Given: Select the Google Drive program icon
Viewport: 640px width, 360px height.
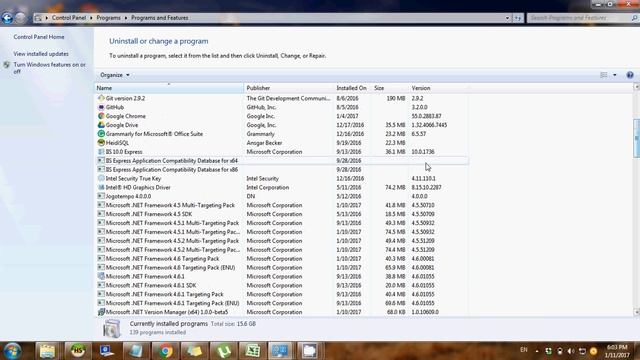Looking at the screenshot, I should tap(101, 125).
